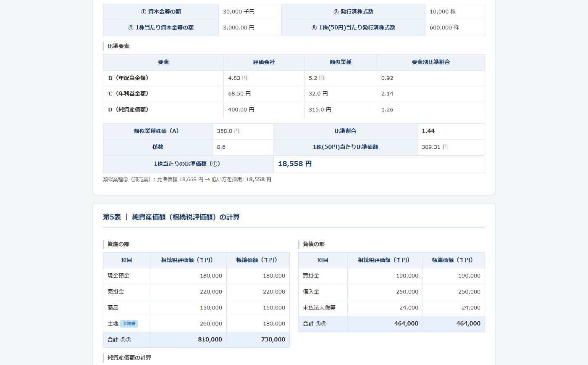Click the 土地等 badge in the 土地 row
Screen dimensions: 588x365
(x=129, y=324)
